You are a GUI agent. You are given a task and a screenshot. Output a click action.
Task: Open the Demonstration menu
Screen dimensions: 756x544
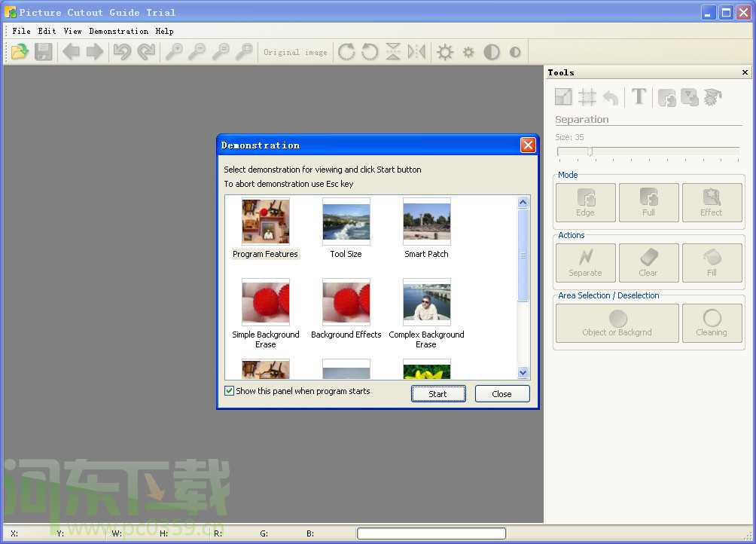(118, 31)
